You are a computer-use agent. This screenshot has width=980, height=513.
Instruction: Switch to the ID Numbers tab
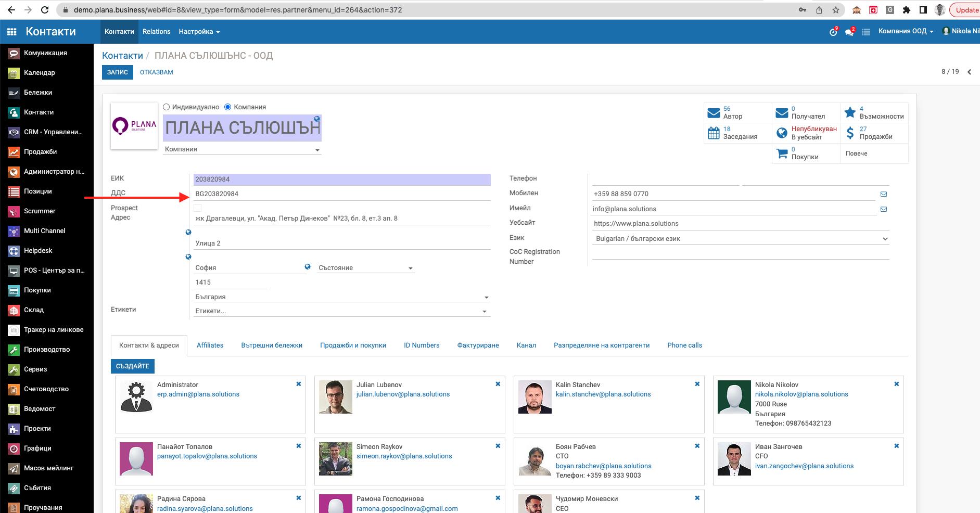[x=422, y=345]
